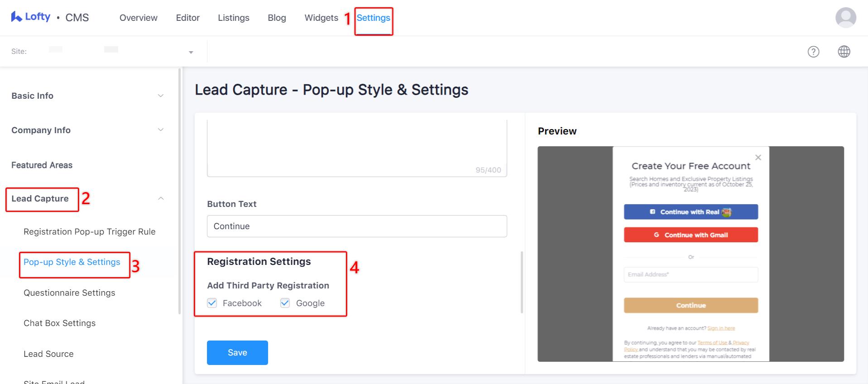Image resolution: width=868 pixels, height=384 pixels.
Task: Click the help question mark icon
Action: 814,52
